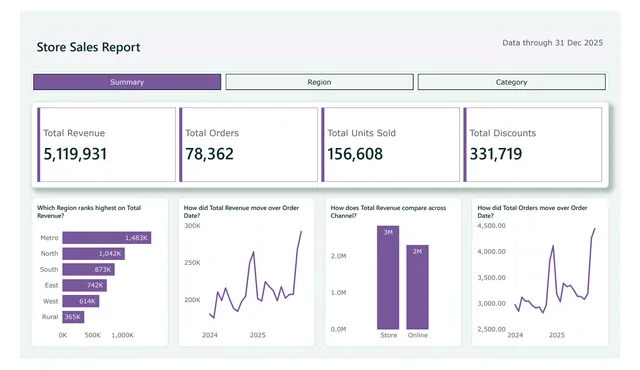Open the Region tab
The height and width of the screenshot is (370, 640).
pyautogui.click(x=319, y=82)
